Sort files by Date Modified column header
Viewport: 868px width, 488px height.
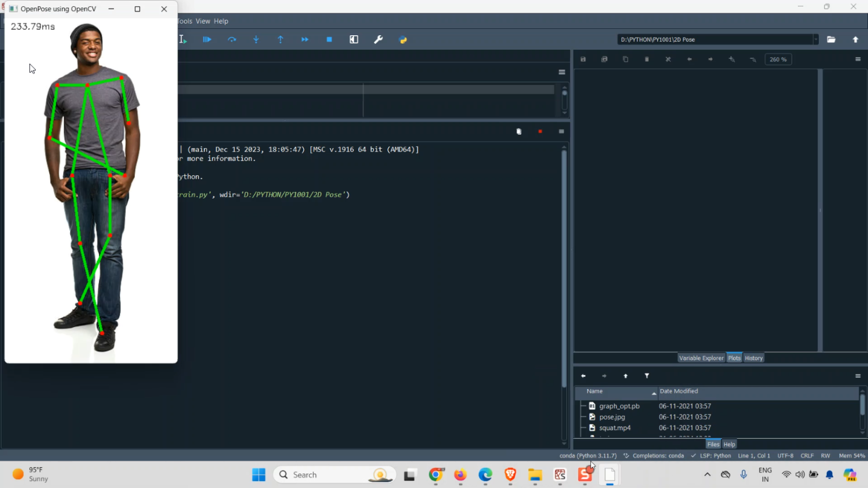[x=679, y=391]
